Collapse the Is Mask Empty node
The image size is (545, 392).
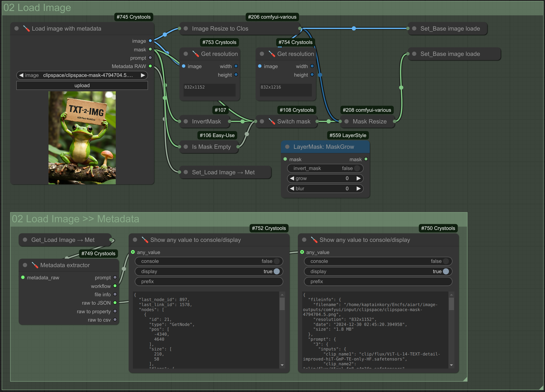pos(186,147)
